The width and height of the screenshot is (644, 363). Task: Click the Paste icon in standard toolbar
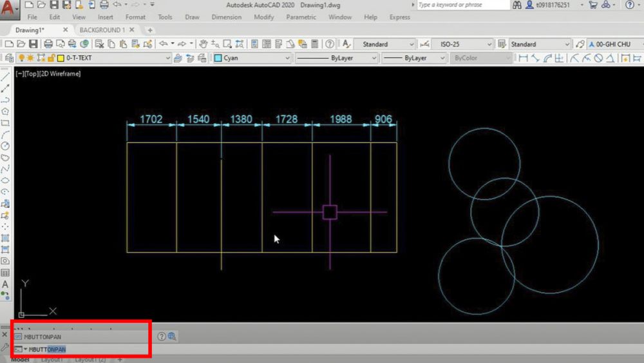click(x=123, y=44)
